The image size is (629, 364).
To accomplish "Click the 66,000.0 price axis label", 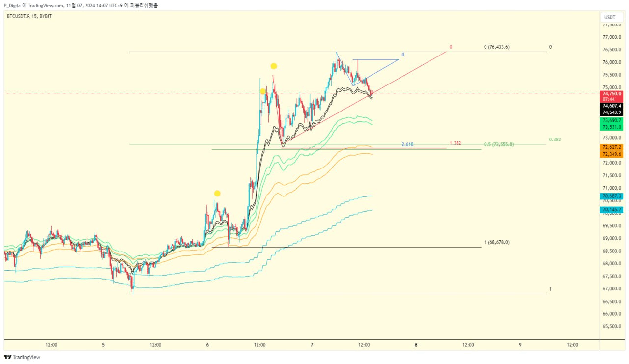I will tap(611, 314).
